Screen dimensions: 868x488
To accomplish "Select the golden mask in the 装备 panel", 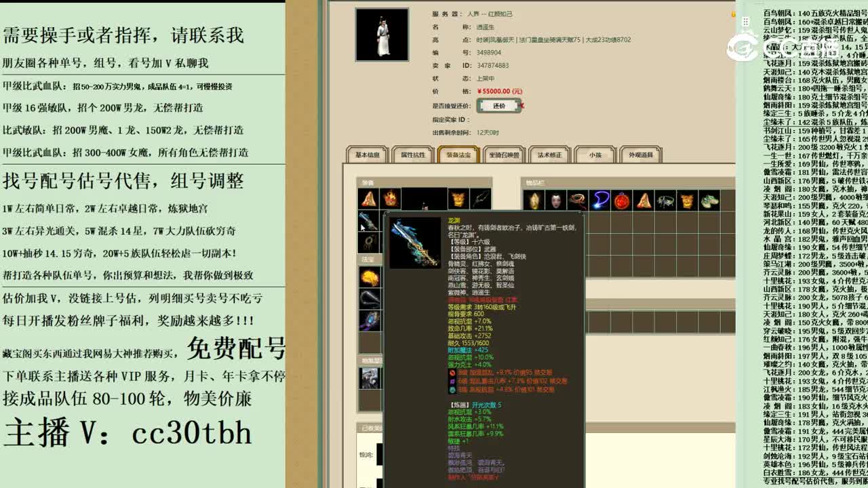I will [x=458, y=199].
